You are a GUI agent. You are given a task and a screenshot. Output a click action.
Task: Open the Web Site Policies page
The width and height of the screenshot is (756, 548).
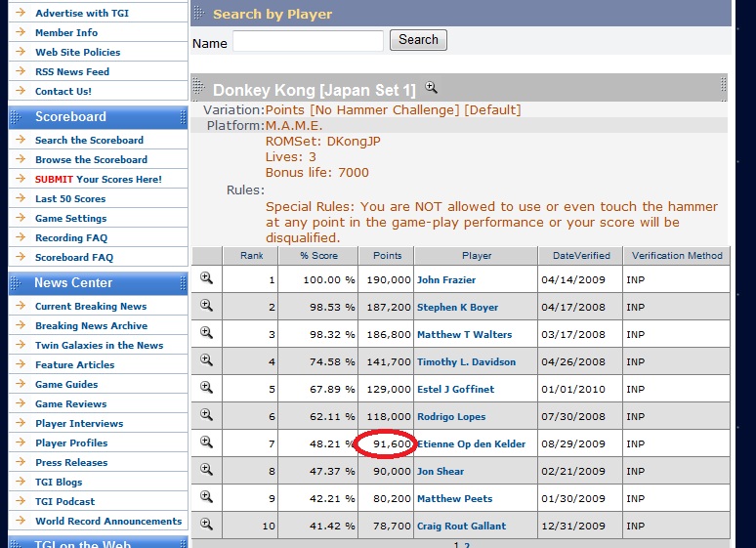click(77, 52)
